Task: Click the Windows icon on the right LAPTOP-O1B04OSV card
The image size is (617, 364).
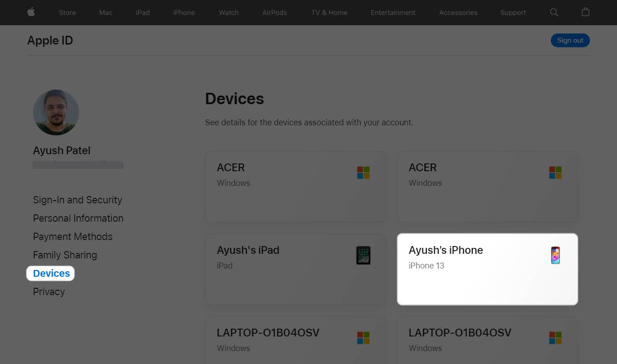Action: tap(555, 337)
